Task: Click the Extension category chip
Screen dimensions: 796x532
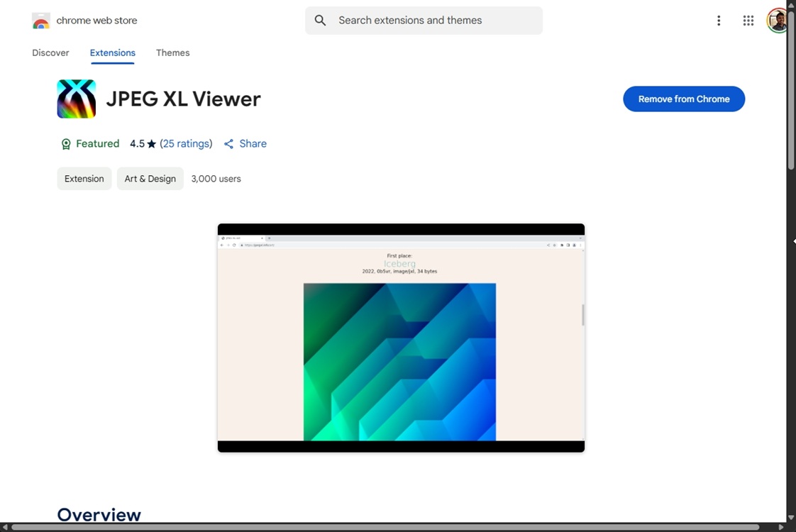Action: coord(84,178)
